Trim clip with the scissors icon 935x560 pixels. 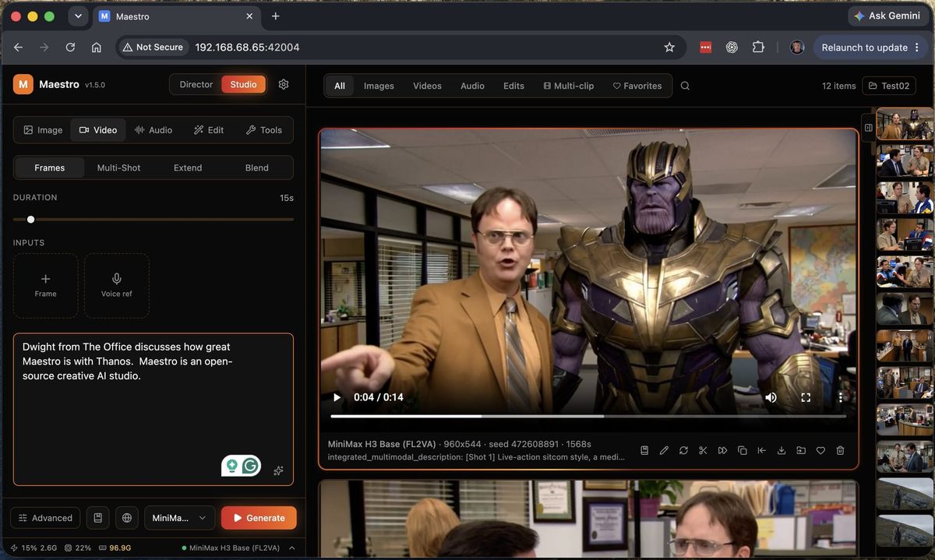pos(703,450)
